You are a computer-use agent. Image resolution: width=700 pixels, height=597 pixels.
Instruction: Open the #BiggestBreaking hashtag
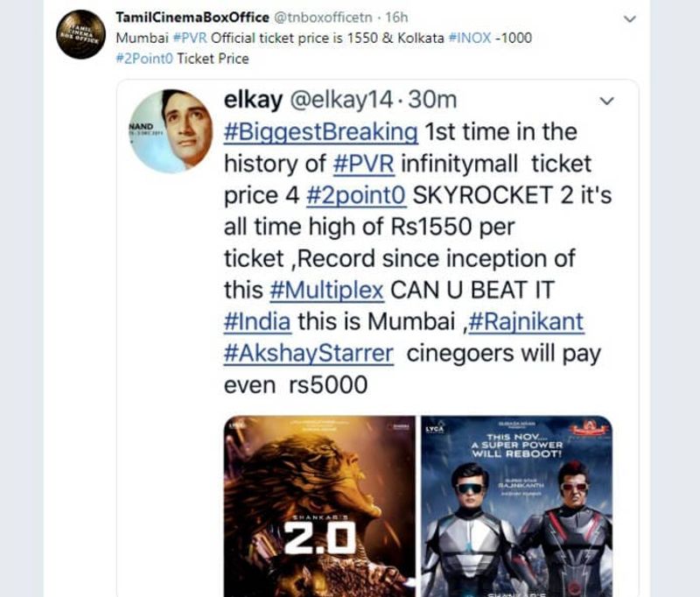click(321, 132)
